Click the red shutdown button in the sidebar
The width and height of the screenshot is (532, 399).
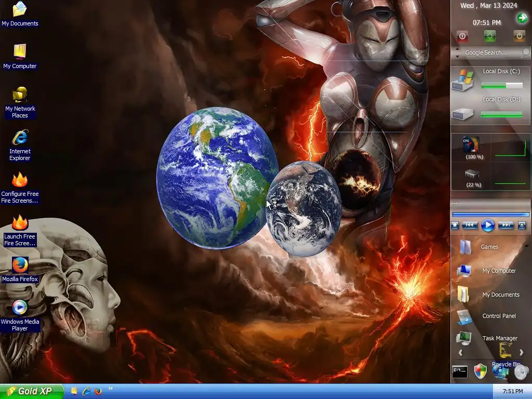pyautogui.click(x=462, y=36)
